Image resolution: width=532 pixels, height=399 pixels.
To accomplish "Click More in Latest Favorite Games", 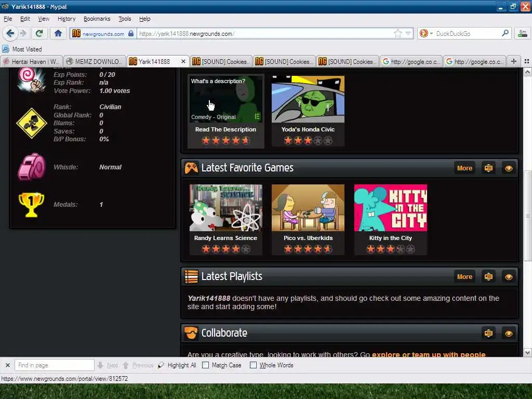I will [464, 168].
